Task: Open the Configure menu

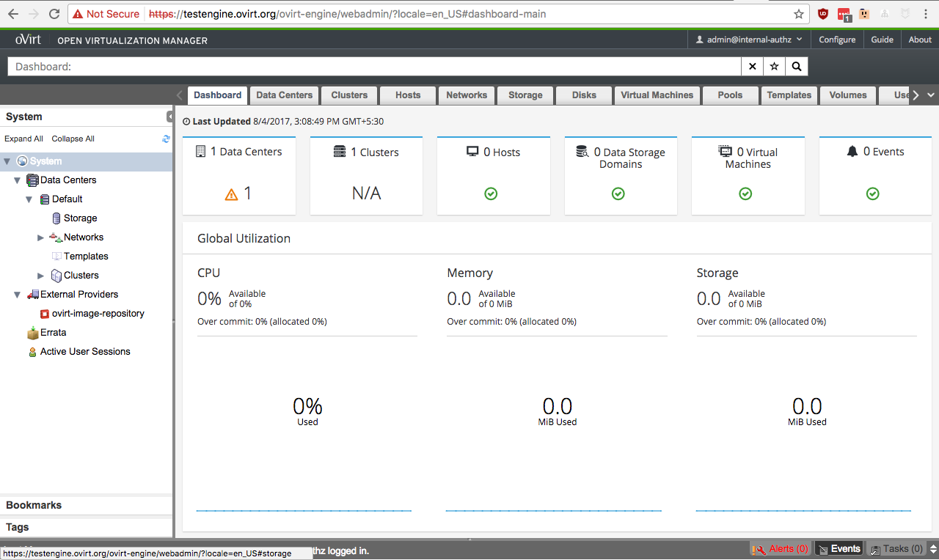Action: 837,40
